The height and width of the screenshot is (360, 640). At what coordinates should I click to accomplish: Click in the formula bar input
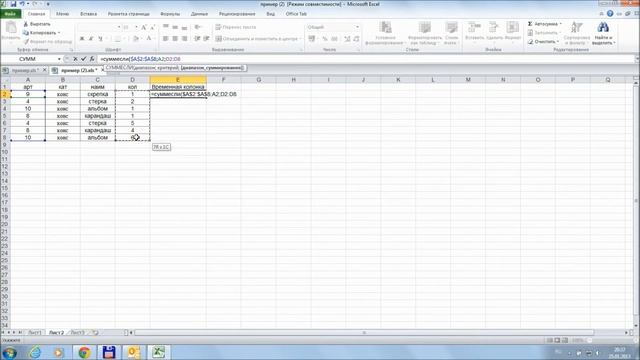pos(366,59)
